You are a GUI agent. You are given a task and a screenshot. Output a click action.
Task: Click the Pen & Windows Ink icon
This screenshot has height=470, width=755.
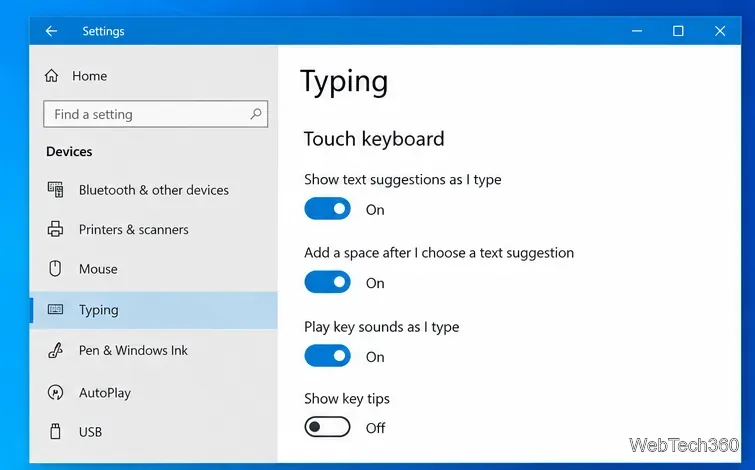click(x=55, y=350)
